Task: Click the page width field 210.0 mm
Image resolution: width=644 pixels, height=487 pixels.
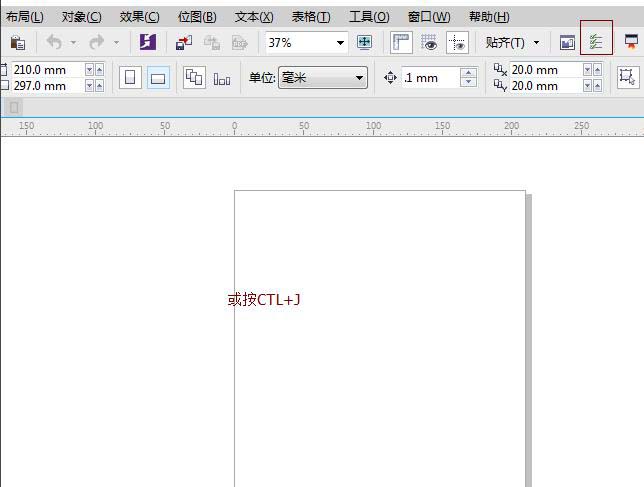Action: pos(47,70)
